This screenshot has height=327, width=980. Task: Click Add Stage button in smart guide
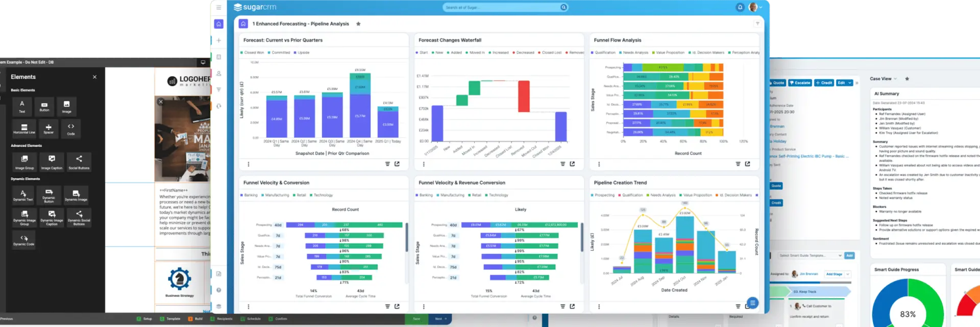coord(834,274)
